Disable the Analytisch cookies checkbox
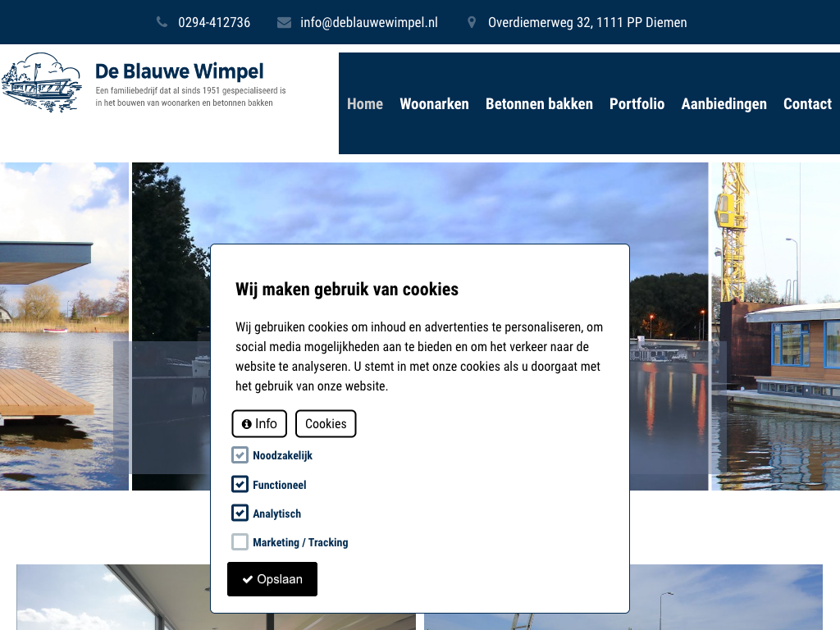Viewport: 840px width, 630px height. point(240,513)
